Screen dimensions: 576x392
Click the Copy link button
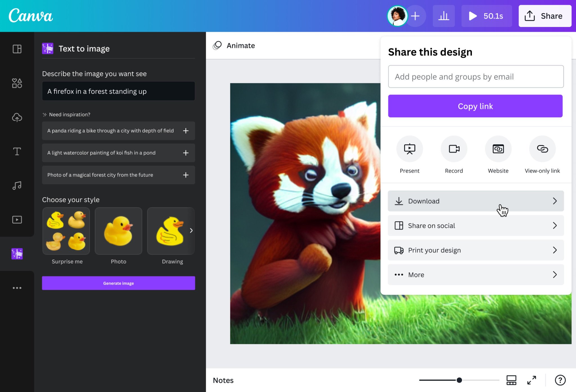point(476,106)
